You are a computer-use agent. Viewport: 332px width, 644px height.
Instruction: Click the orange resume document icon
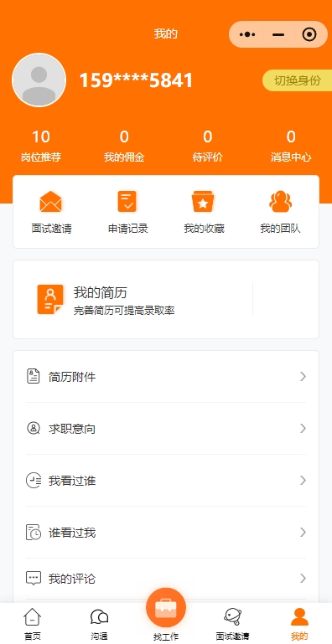pyautogui.click(x=50, y=300)
